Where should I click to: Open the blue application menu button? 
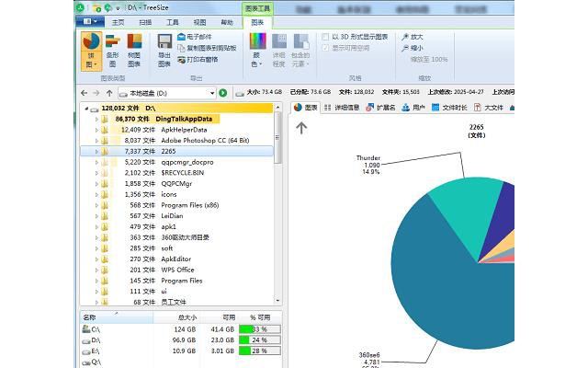click(x=90, y=22)
